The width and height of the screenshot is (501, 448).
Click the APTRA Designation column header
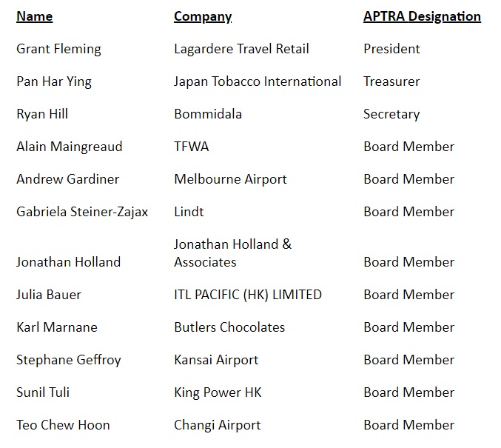click(x=422, y=16)
